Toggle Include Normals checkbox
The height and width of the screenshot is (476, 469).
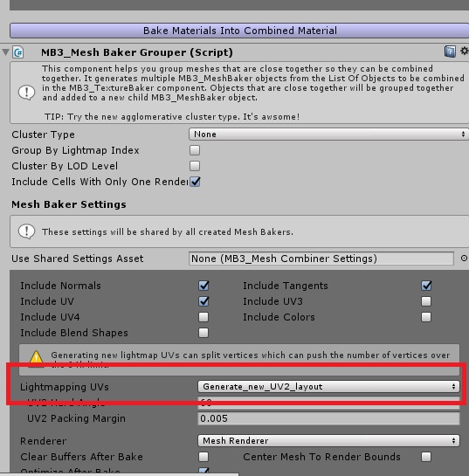point(203,286)
